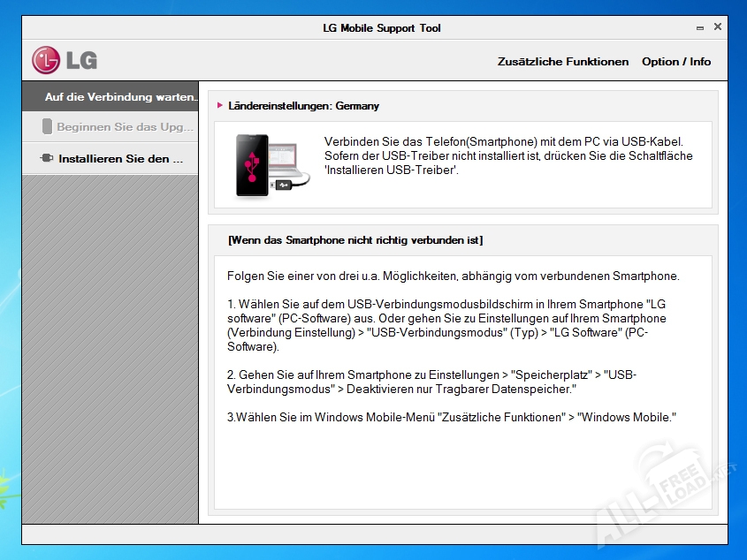Screen dimensions: 747x560
Task: Open the 'Option / Info' menu
Action: [x=676, y=62]
